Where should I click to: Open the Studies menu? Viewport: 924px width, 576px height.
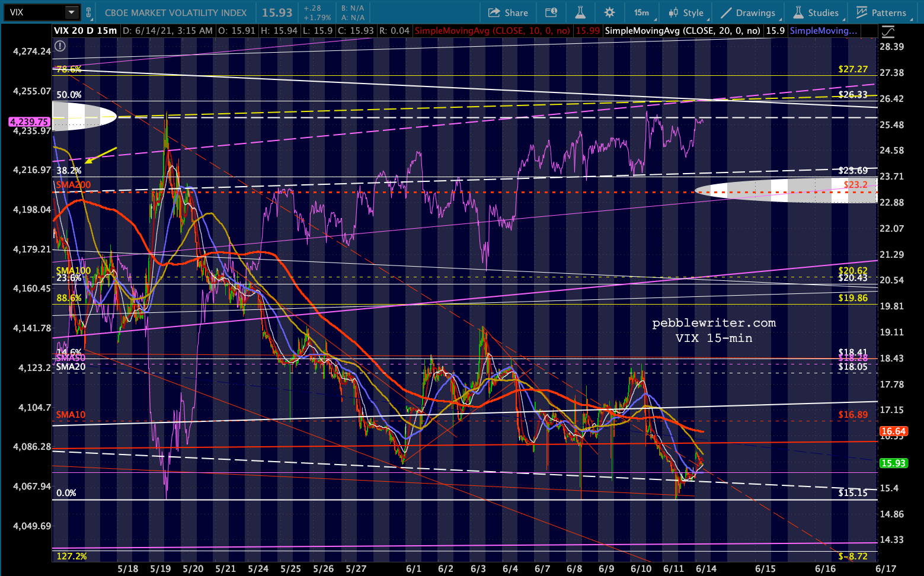point(816,12)
